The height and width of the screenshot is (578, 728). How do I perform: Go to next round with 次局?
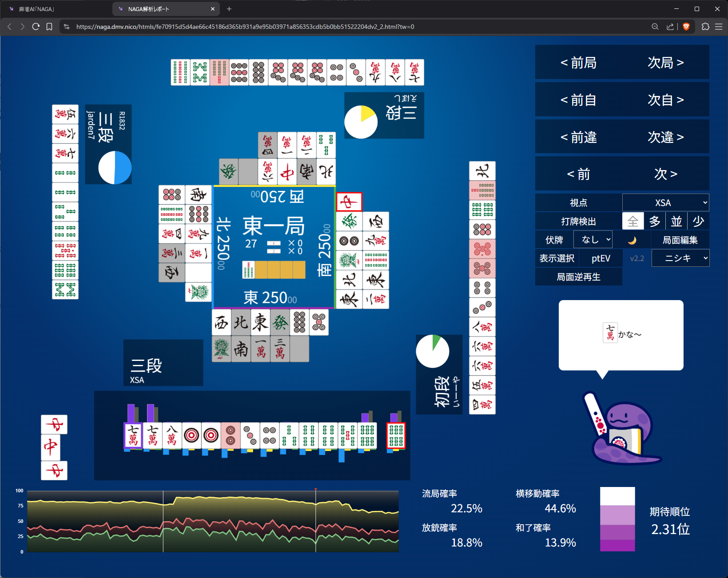665,63
